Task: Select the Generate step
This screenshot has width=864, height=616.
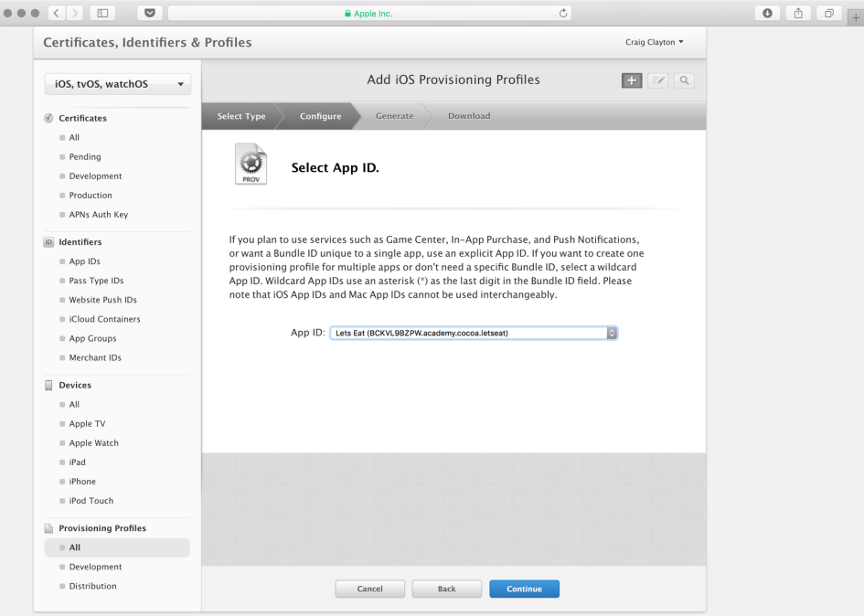Action: (395, 116)
